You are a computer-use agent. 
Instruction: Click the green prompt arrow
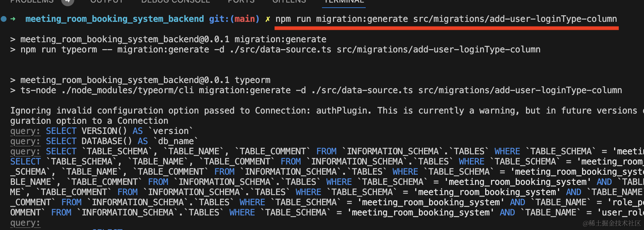pyautogui.click(x=13, y=19)
